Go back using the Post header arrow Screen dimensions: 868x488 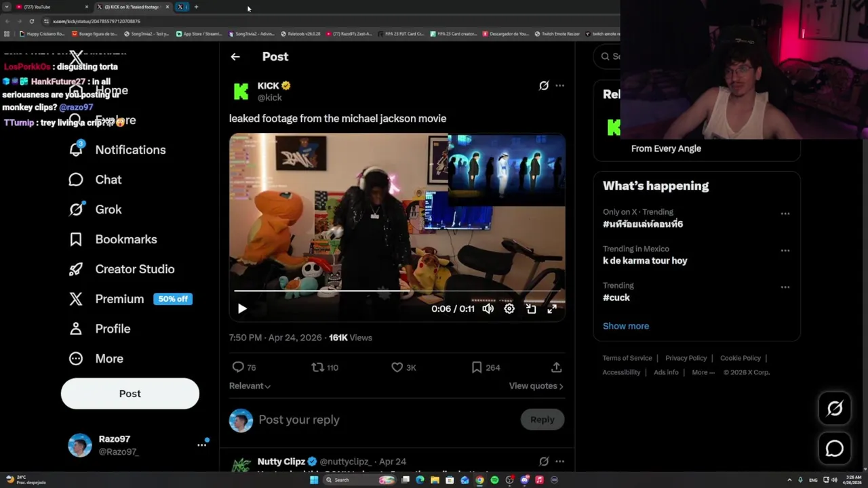click(x=235, y=57)
